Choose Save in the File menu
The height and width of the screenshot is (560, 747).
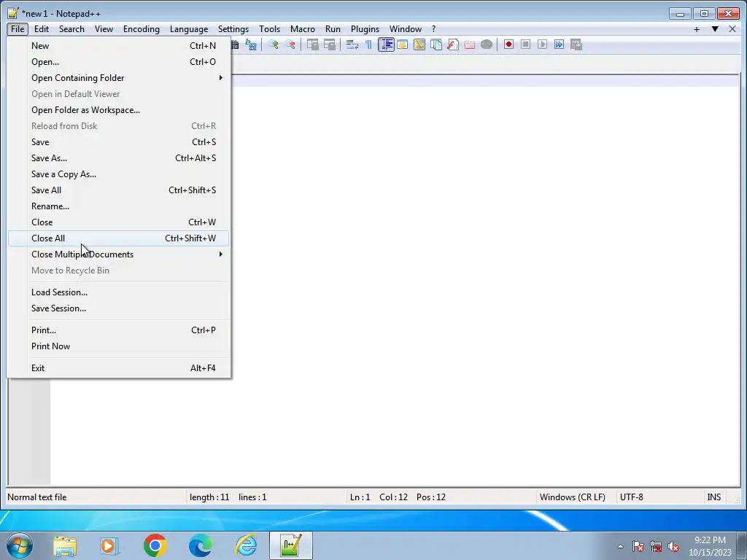pos(119,142)
